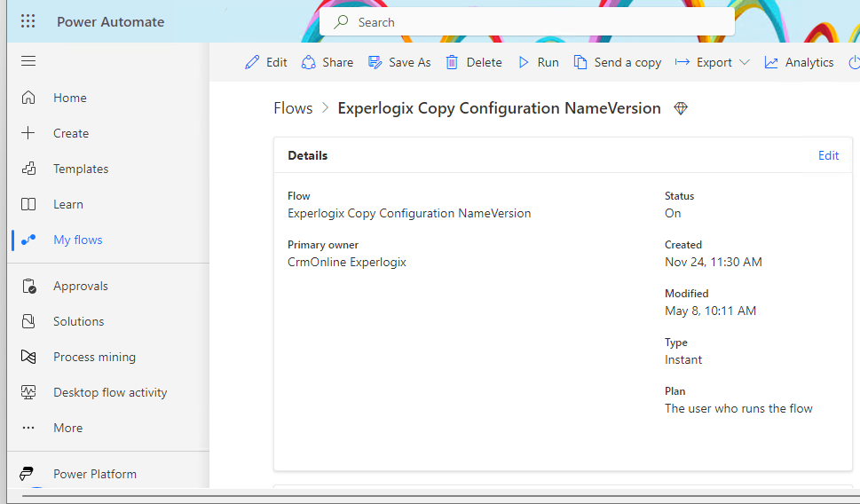Click the status value On

673,213
